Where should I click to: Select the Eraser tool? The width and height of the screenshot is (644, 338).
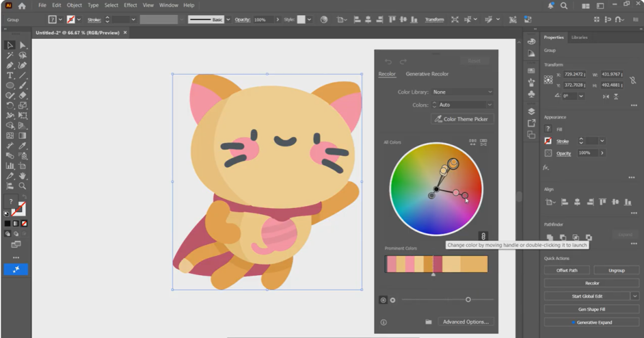[x=23, y=95]
